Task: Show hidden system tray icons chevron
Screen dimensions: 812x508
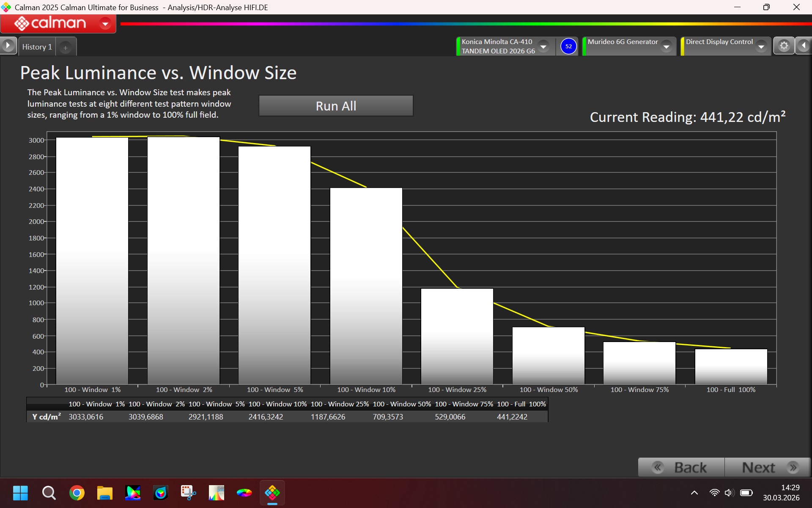Action: coord(694,493)
